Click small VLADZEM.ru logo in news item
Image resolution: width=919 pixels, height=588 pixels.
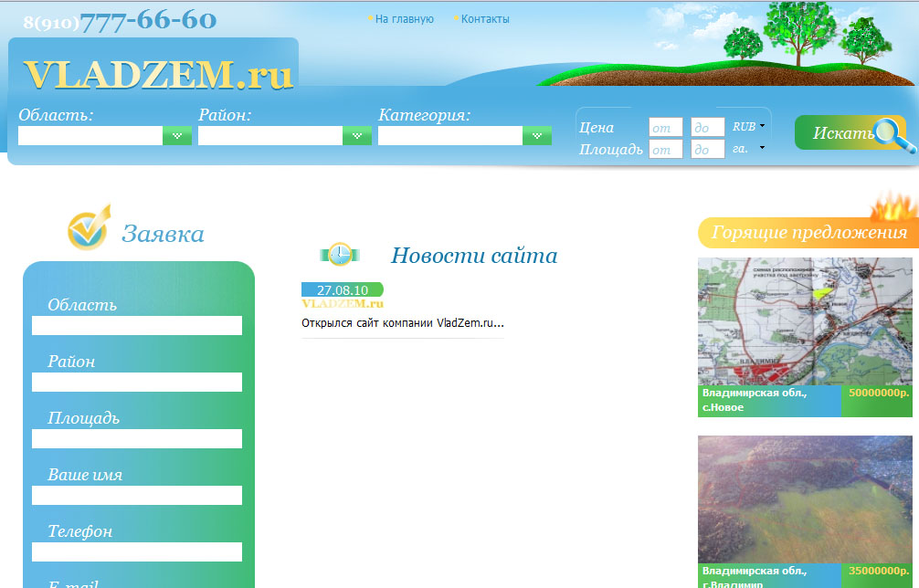click(x=343, y=303)
